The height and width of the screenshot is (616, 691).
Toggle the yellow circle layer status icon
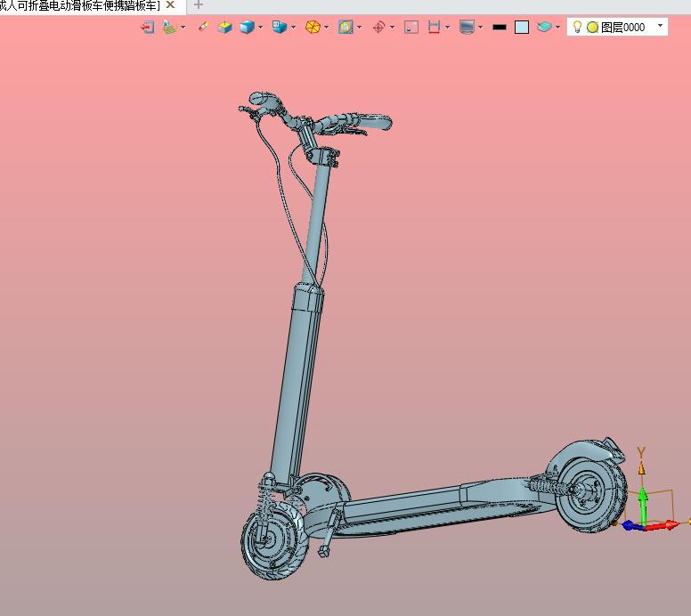pyautogui.click(x=592, y=28)
